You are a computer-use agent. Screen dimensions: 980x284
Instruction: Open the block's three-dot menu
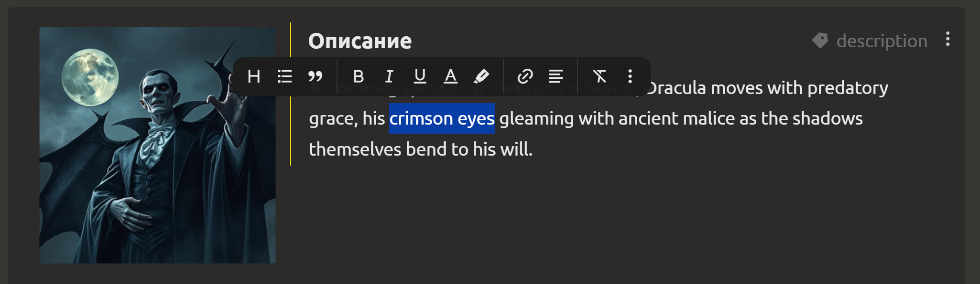click(x=947, y=39)
